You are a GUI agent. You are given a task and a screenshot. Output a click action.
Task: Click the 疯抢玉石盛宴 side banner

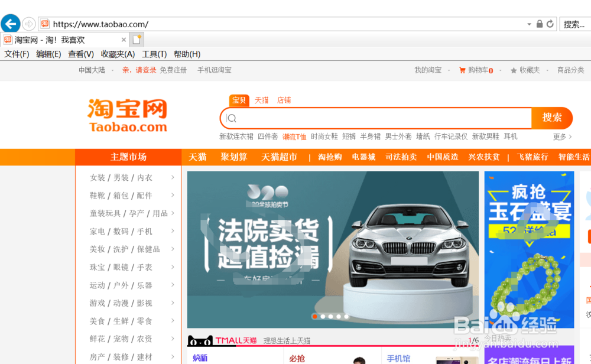[529, 249]
